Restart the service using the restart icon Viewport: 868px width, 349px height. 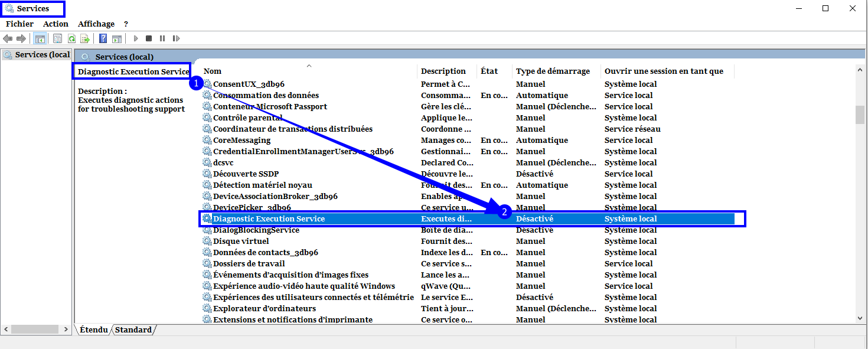coord(176,38)
